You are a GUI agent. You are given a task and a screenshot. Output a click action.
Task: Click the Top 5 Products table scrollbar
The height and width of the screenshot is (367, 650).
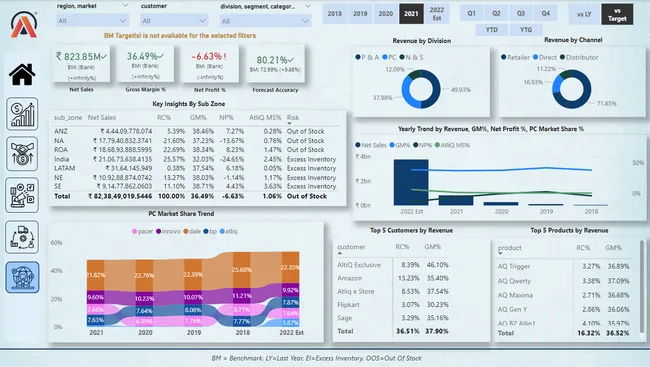(x=642, y=286)
